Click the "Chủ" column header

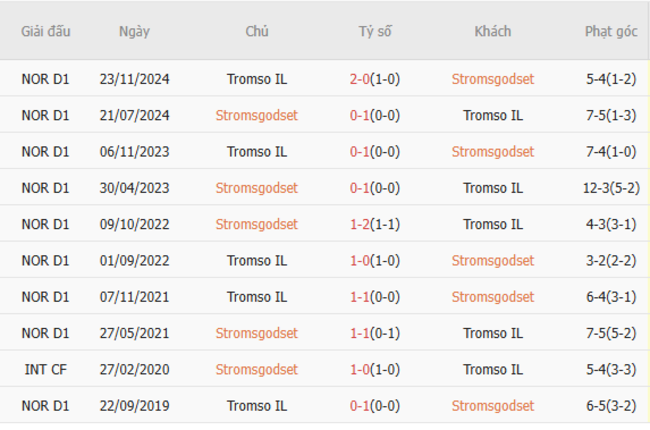click(256, 31)
